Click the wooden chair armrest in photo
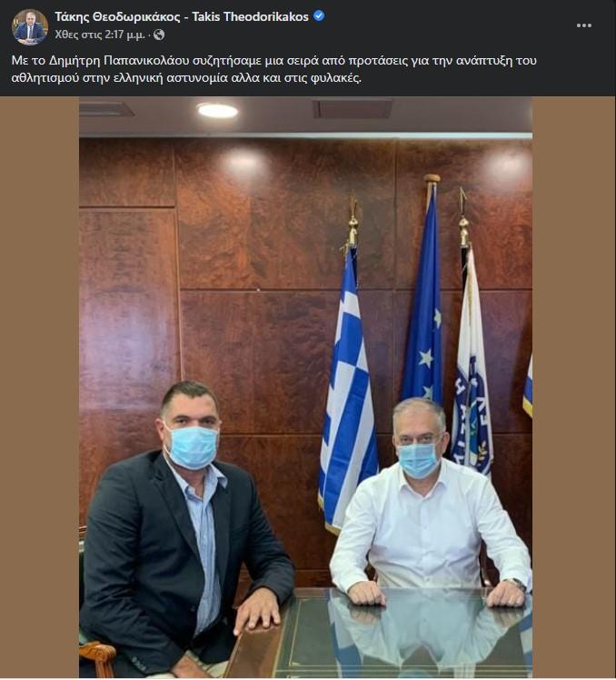616x680 pixels. (x=97, y=657)
